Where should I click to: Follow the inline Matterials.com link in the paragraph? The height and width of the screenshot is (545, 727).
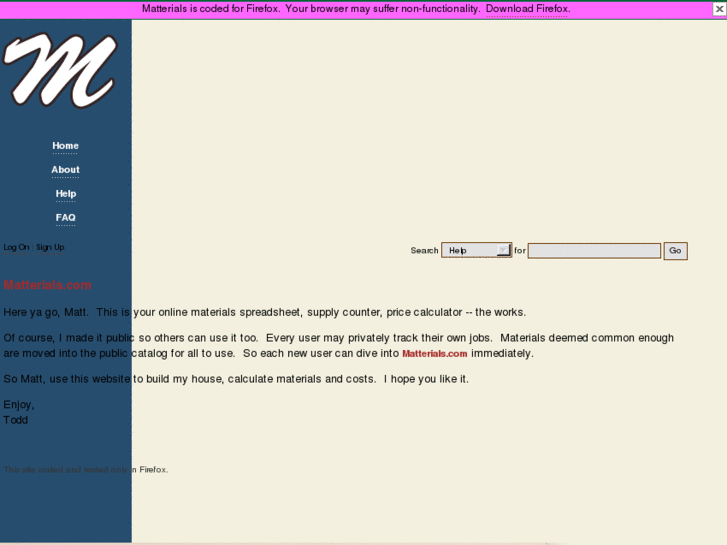(x=434, y=353)
